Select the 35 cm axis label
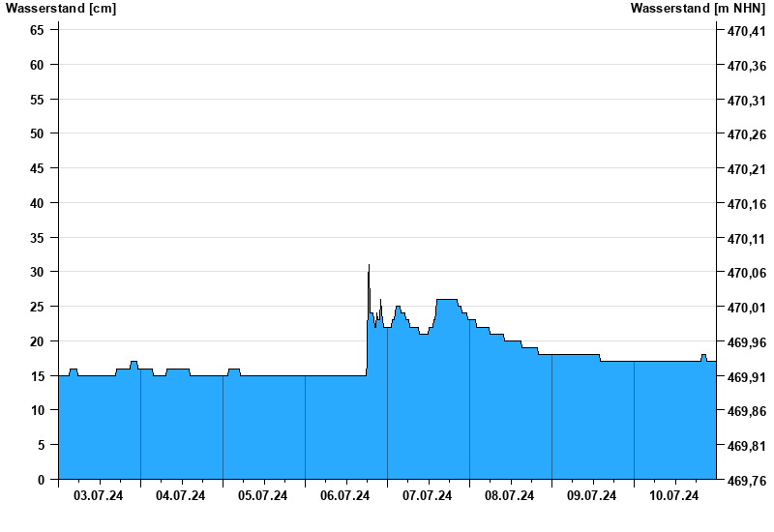The width and height of the screenshot is (774, 532). (x=37, y=238)
